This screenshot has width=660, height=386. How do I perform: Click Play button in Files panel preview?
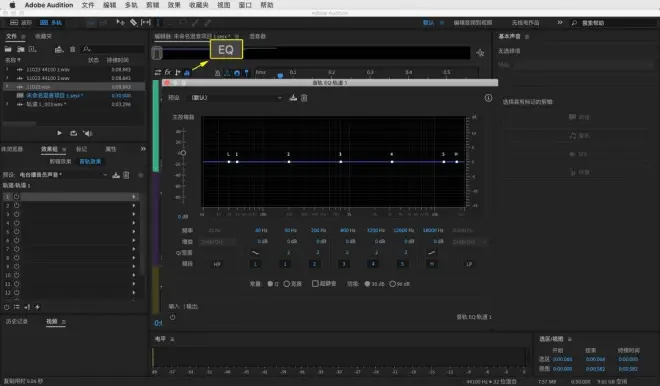coord(59,133)
